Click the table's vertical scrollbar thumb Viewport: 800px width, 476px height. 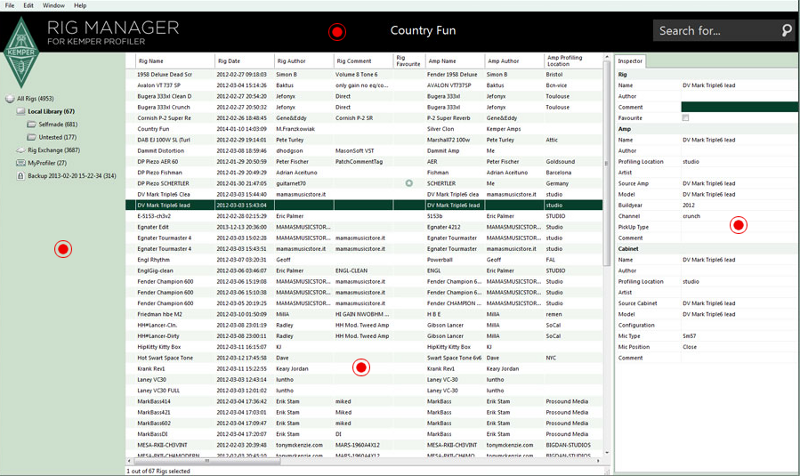click(607, 163)
